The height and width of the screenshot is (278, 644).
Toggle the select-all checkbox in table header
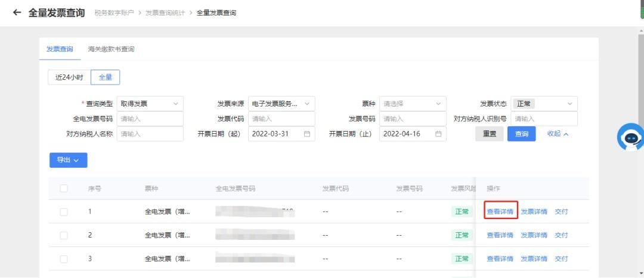click(x=64, y=189)
